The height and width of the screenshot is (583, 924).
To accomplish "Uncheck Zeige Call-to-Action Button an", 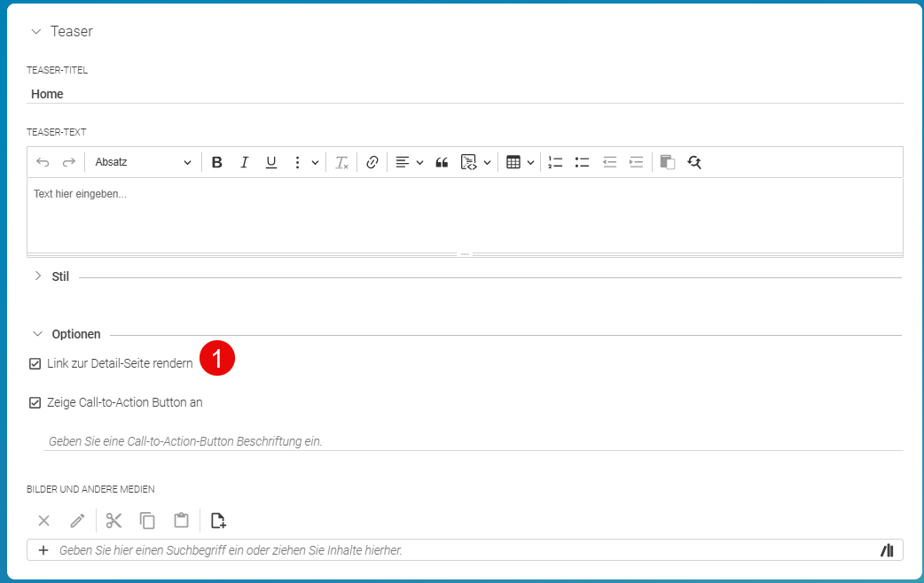I will [x=35, y=403].
